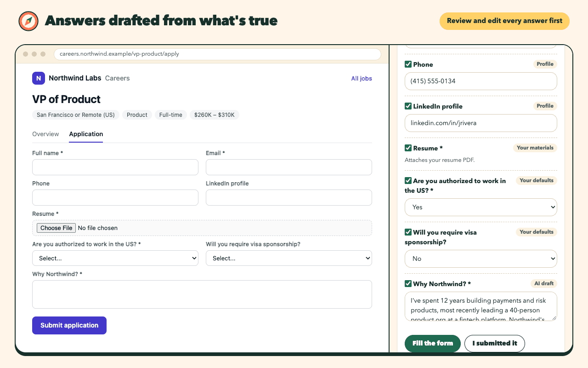Click the form's Phone input field

tap(115, 197)
